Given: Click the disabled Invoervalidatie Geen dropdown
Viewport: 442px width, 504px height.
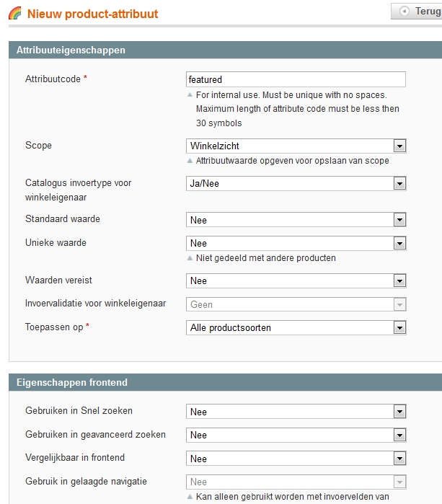Looking at the screenshot, I should [296, 304].
